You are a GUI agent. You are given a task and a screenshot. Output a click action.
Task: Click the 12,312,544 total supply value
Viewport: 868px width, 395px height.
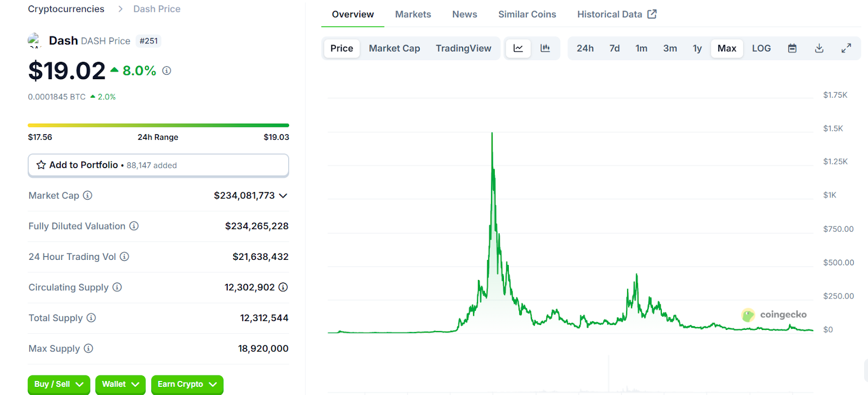(x=264, y=317)
